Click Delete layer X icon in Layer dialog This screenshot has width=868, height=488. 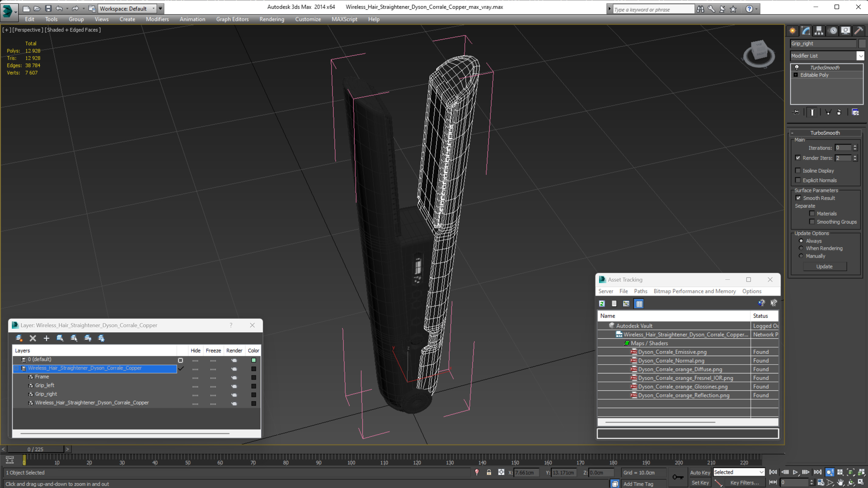(x=33, y=338)
